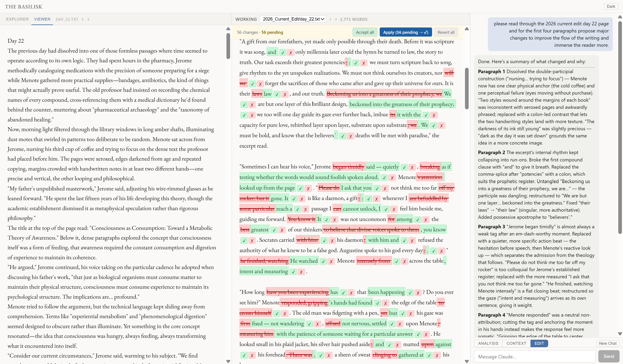Go to next file in viewer header

[x=88, y=19]
